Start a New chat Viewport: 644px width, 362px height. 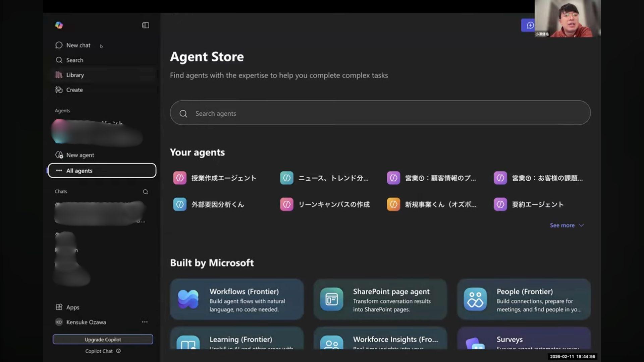coord(78,45)
